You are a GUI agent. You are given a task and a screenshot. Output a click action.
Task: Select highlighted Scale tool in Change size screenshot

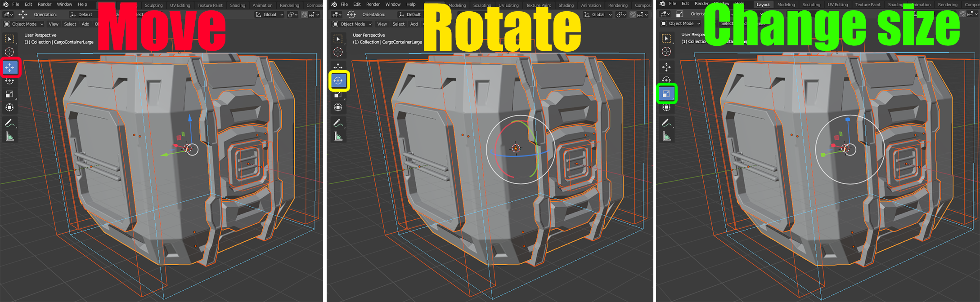(667, 94)
